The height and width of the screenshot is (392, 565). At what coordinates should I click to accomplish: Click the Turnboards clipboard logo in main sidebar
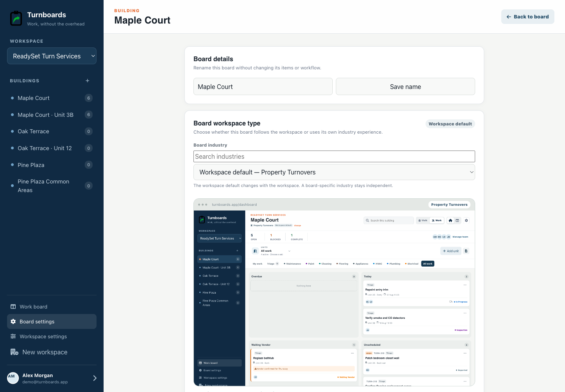pyautogui.click(x=16, y=18)
